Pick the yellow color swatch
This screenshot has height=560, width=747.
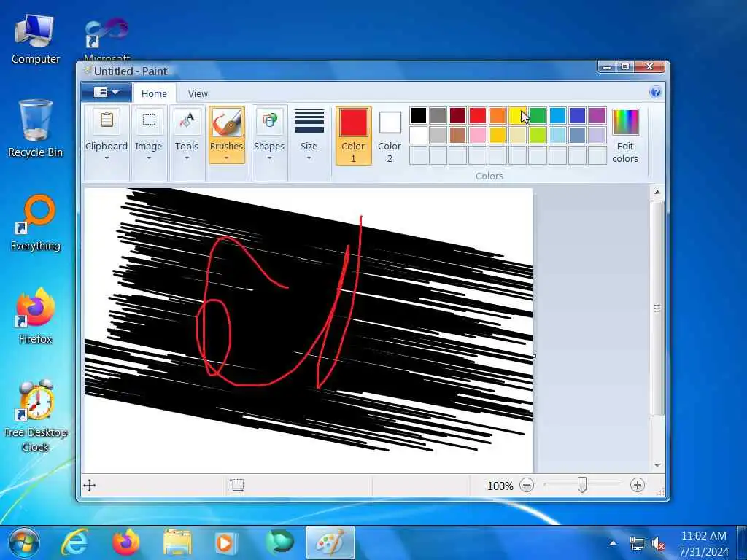tap(517, 115)
